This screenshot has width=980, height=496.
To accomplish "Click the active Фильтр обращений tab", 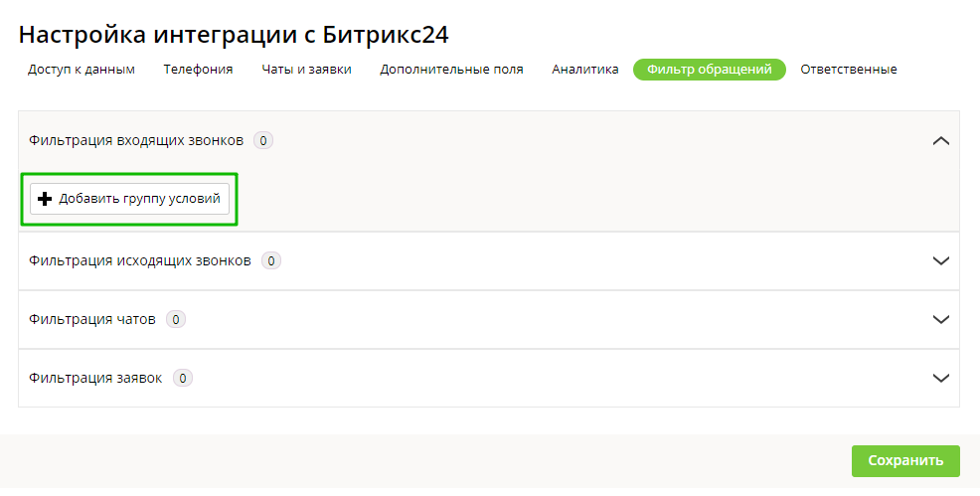I will click(x=709, y=70).
